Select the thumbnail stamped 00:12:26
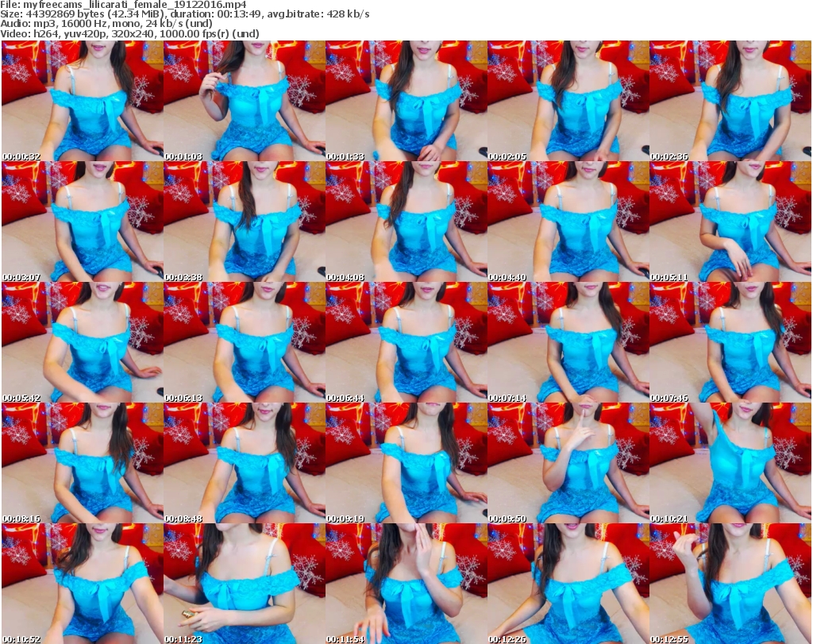 coord(568,584)
